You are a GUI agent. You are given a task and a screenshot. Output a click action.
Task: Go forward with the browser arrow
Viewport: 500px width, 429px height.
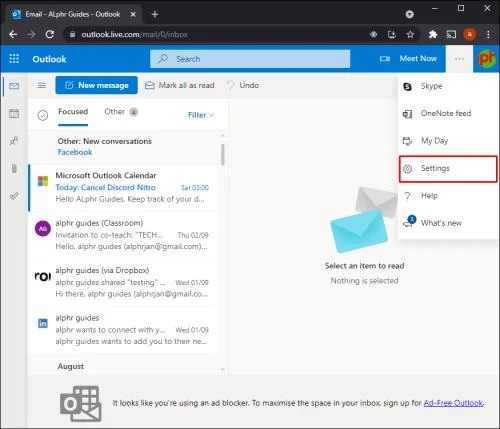31,34
